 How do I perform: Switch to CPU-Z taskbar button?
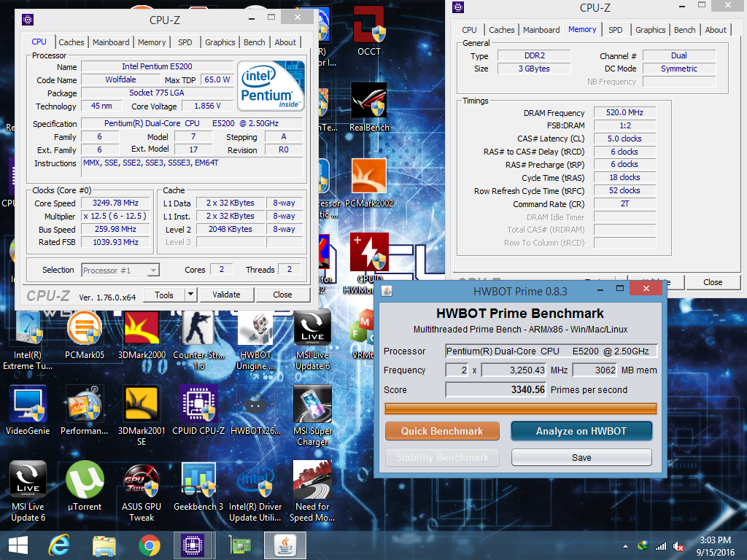pos(193,545)
